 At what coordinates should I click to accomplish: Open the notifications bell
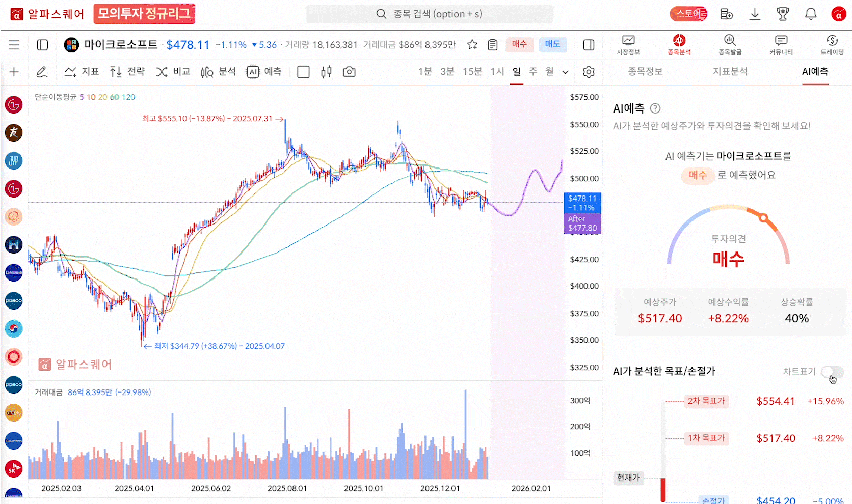click(811, 14)
